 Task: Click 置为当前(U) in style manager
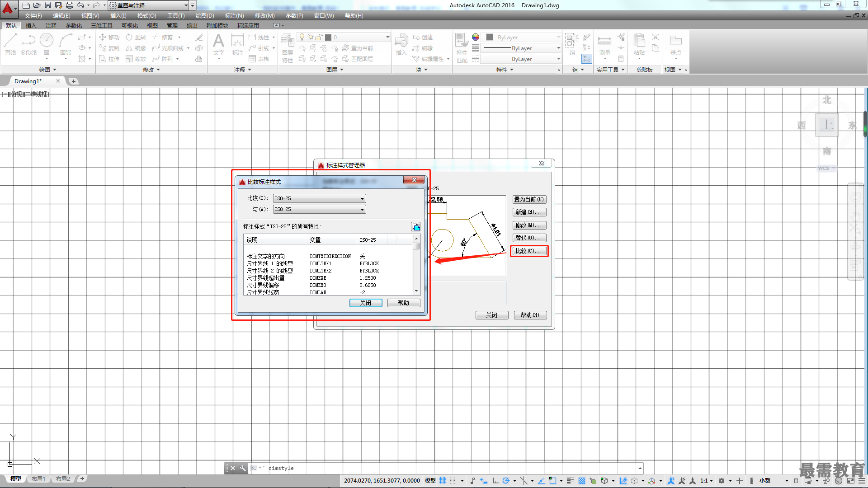pos(529,199)
